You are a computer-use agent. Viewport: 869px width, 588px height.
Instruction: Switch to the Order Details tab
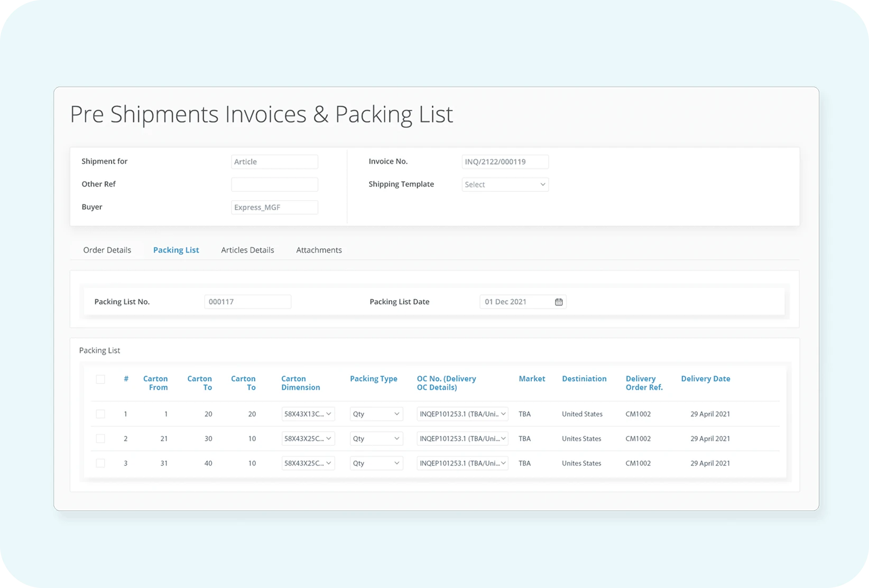tap(107, 250)
